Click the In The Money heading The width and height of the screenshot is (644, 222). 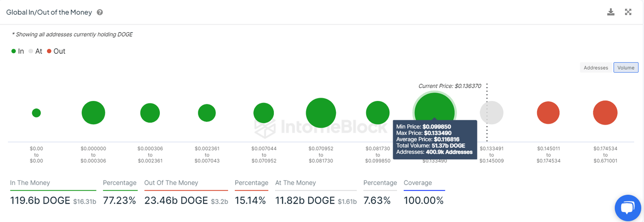pos(30,183)
